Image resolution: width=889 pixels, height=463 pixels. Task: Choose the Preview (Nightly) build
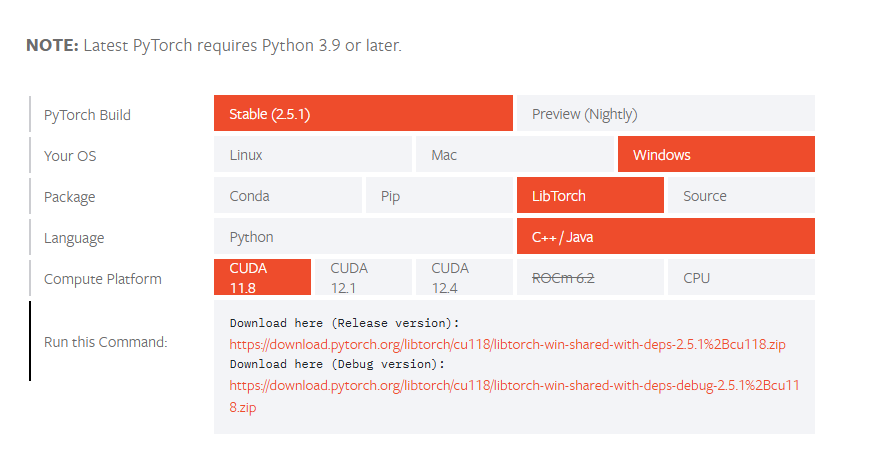666,113
